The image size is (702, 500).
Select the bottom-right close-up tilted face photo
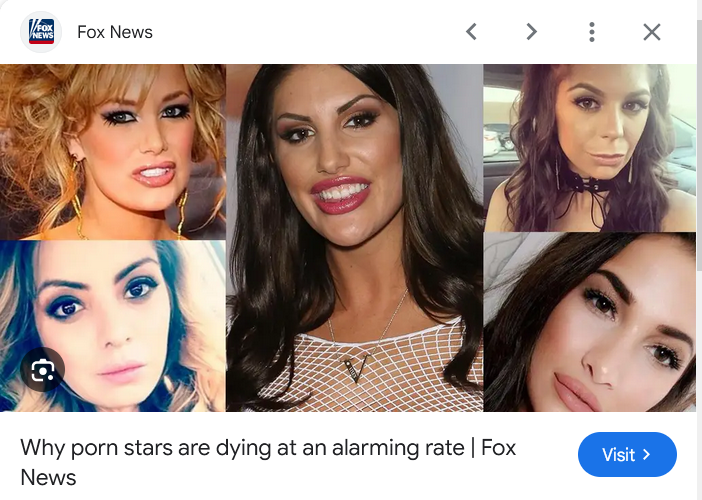[590, 322]
